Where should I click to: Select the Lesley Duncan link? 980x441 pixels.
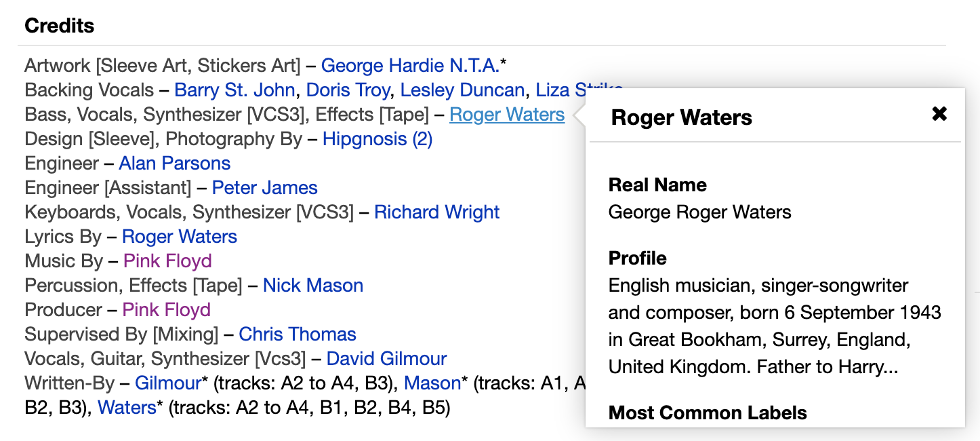462,90
